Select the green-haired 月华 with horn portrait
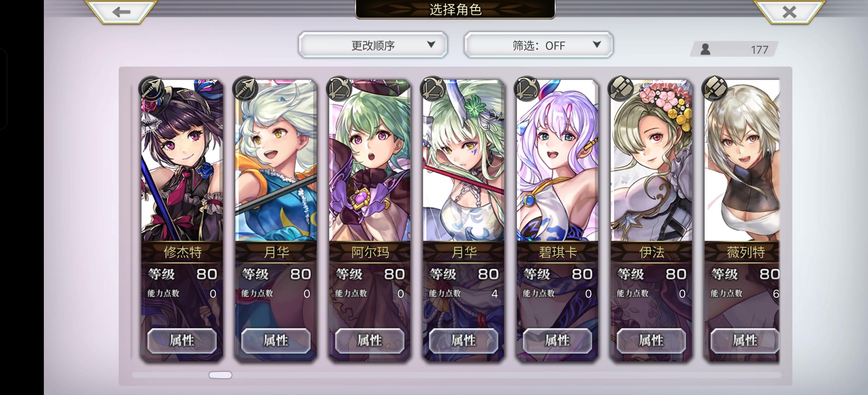This screenshot has height=395, width=868. point(464,161)
